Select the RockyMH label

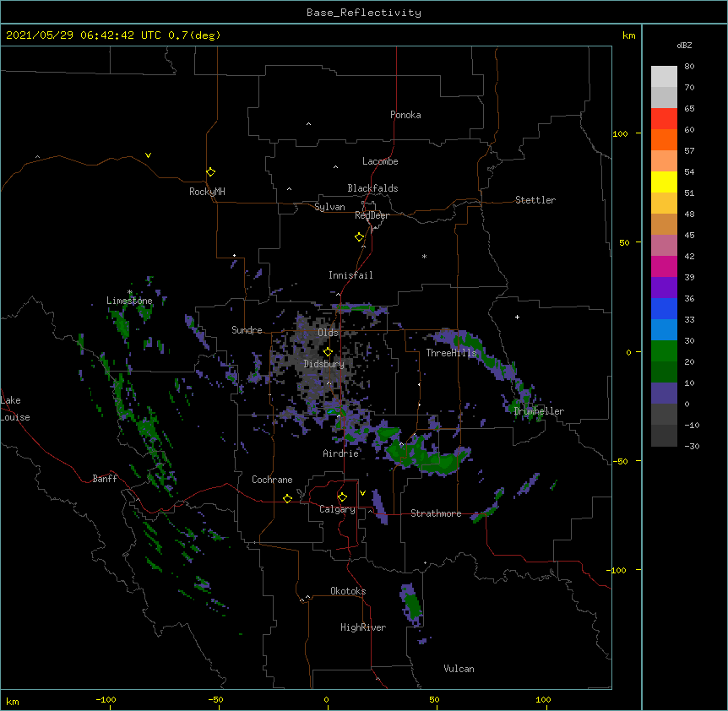pyautogui.click(x=207, y=192)
